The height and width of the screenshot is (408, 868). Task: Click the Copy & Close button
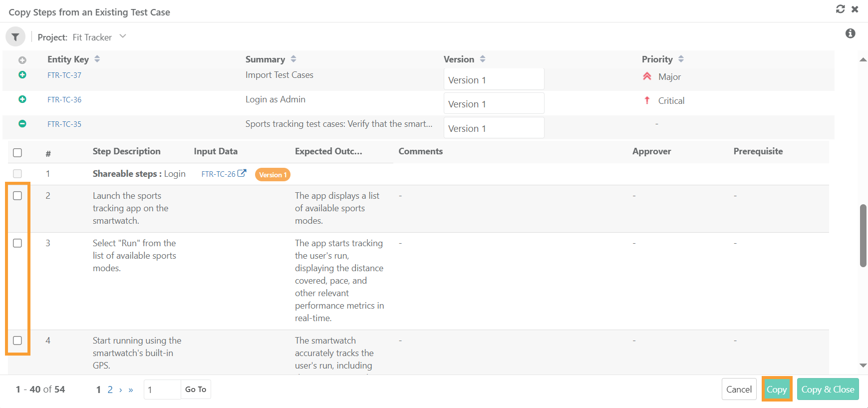828,390
